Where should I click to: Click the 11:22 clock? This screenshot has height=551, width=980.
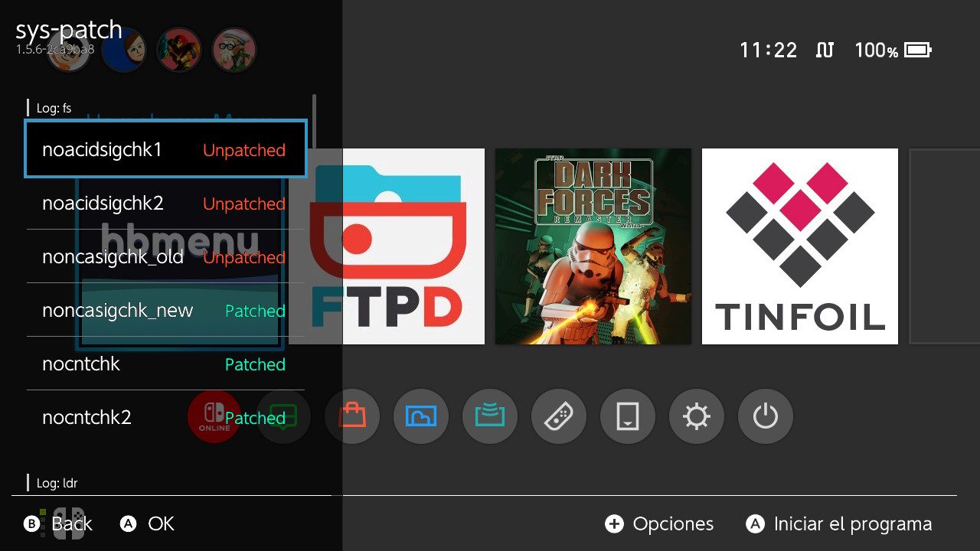(x=768, y=51)
